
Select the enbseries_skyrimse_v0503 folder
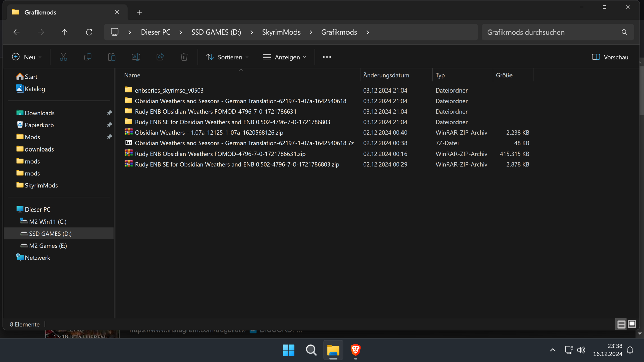coord(164,90)
